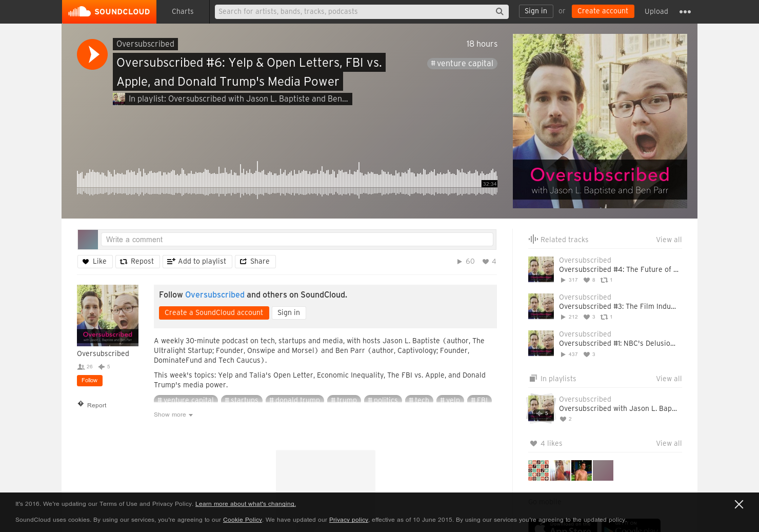Click Sign in inside follow prompt
The width and height of the screenshot is (759, 532).
(289, 313)
